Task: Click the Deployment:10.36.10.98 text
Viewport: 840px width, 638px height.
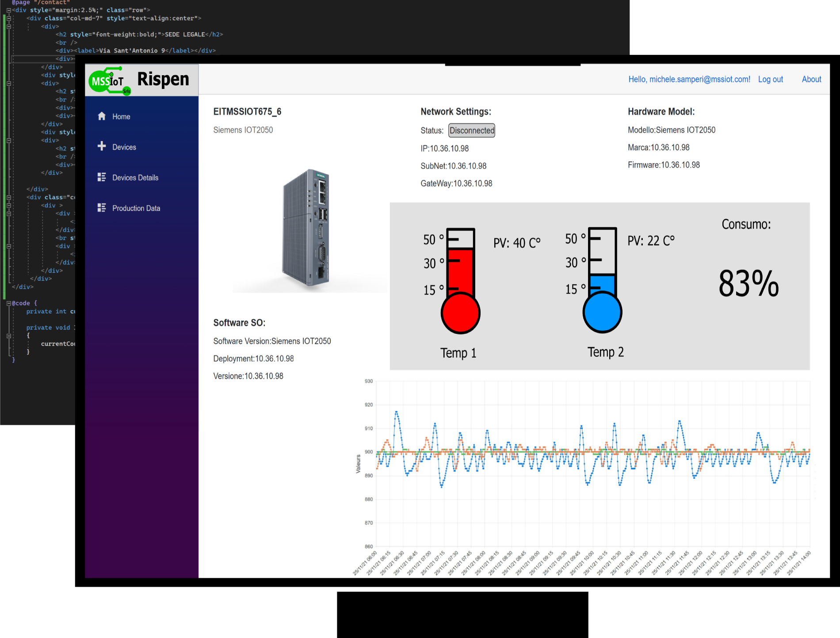Action: (x=253, y=359)
